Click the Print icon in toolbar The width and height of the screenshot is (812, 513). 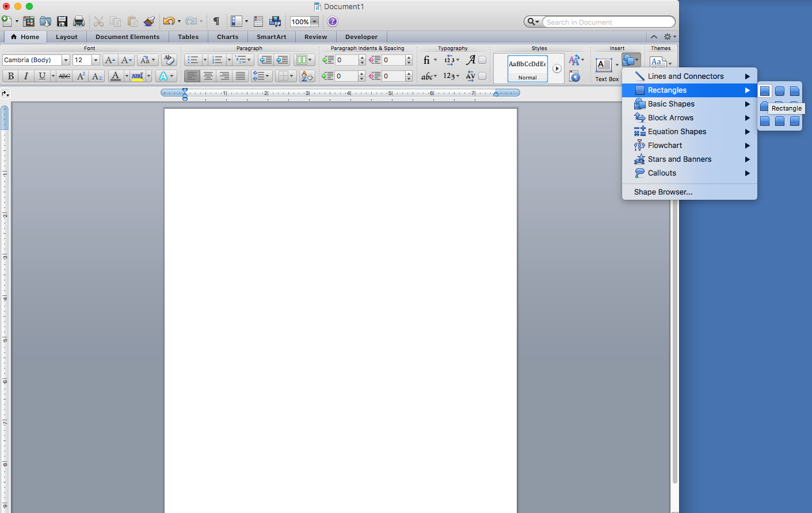[79, 22]
